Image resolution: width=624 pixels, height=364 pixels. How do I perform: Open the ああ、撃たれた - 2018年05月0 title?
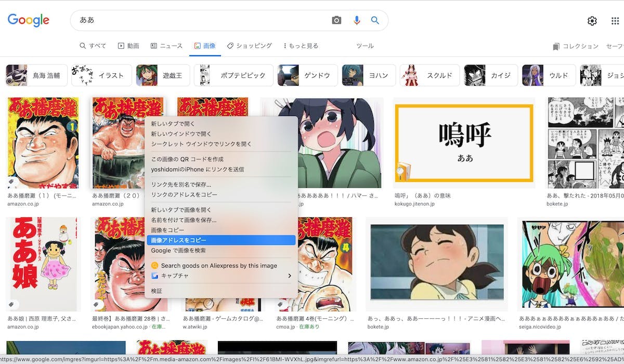(585, 196)
